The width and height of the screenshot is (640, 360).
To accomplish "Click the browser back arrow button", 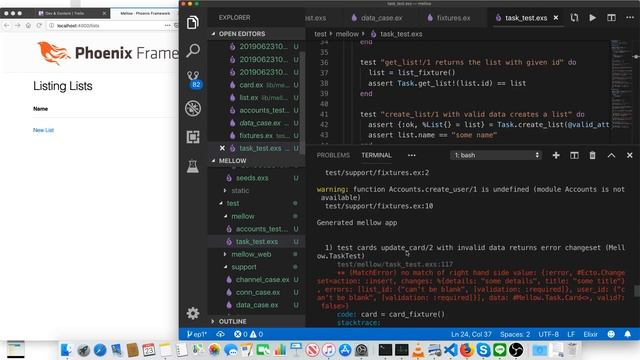I will coord(7,25).
